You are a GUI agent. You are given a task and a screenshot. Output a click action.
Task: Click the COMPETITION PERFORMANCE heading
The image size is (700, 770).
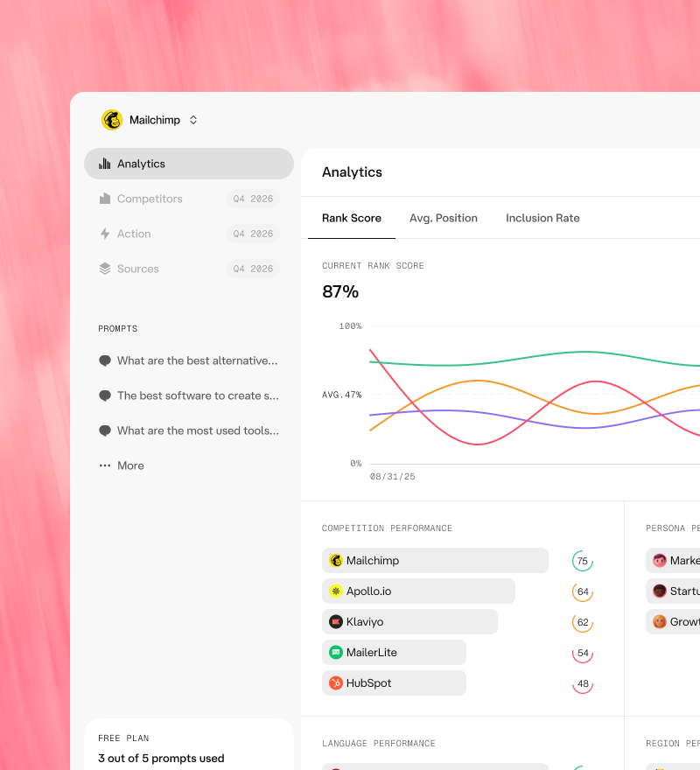coord(387,528)
